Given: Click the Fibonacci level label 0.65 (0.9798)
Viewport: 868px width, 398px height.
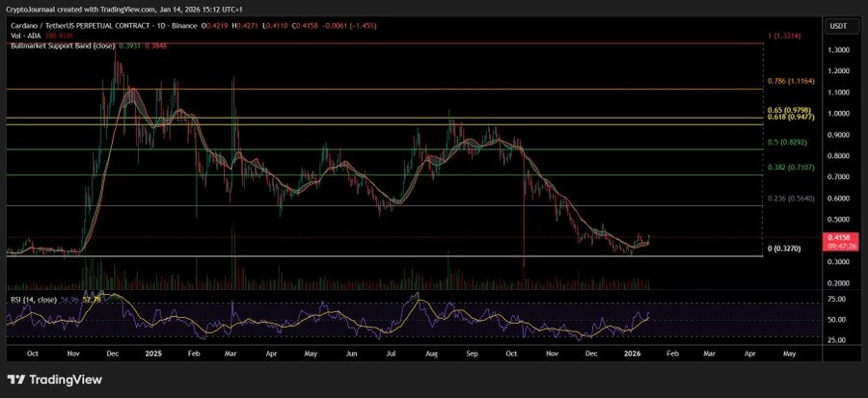Looking at the screenshot, I should [x=791, y=111].
